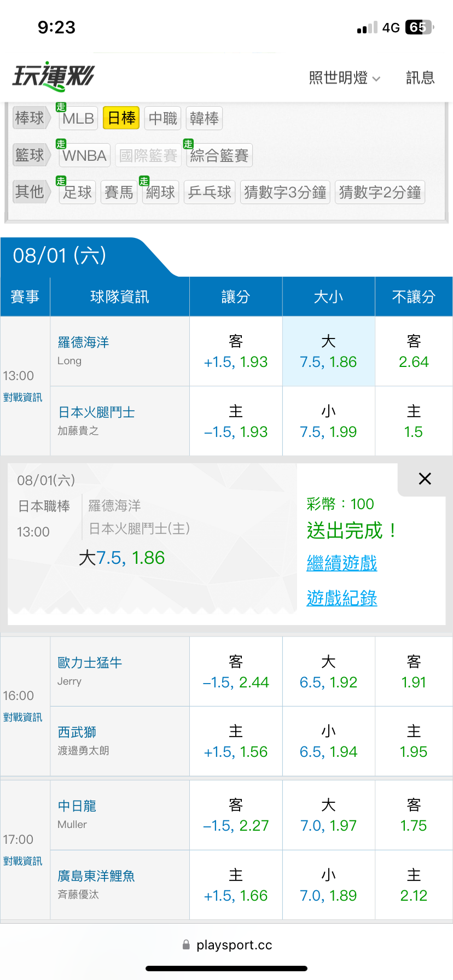
Task: Open 猜數字3分鐘 game
Action: coord(285,192)
